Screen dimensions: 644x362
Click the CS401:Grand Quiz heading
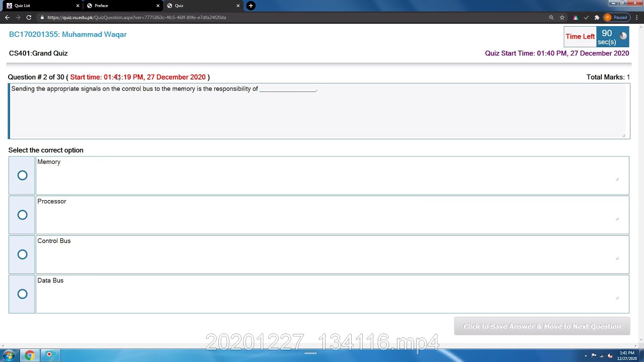pyautogui.click(x=38, y=53)
